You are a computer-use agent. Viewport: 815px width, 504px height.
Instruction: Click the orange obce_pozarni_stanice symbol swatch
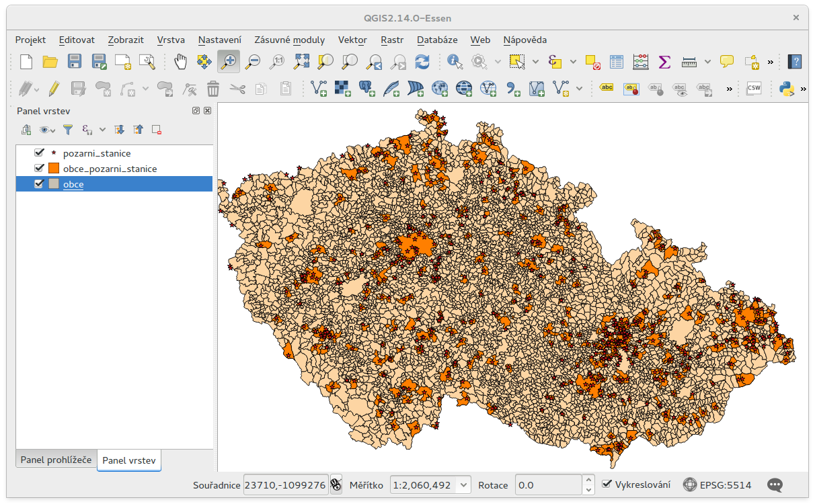point(54,169)
